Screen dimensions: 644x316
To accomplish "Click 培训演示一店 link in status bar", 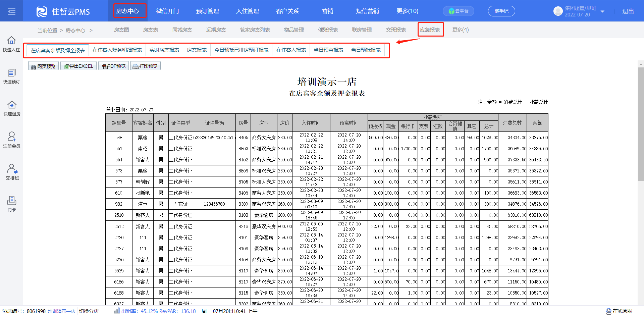I will click(62, 311).
